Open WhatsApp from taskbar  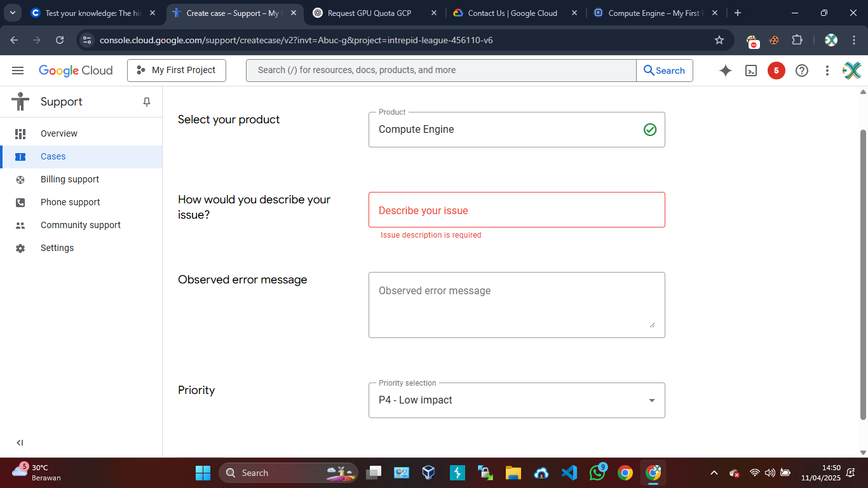(597, 473)
